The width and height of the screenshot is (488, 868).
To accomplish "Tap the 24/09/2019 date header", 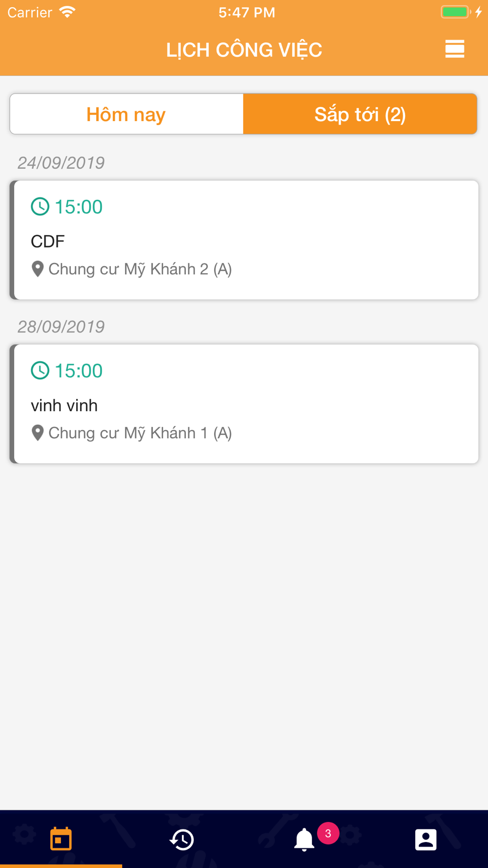I will point(61,163).
